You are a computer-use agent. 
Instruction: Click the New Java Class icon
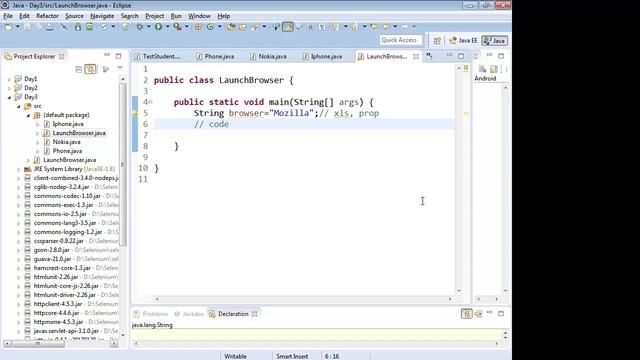click(210, 27)
